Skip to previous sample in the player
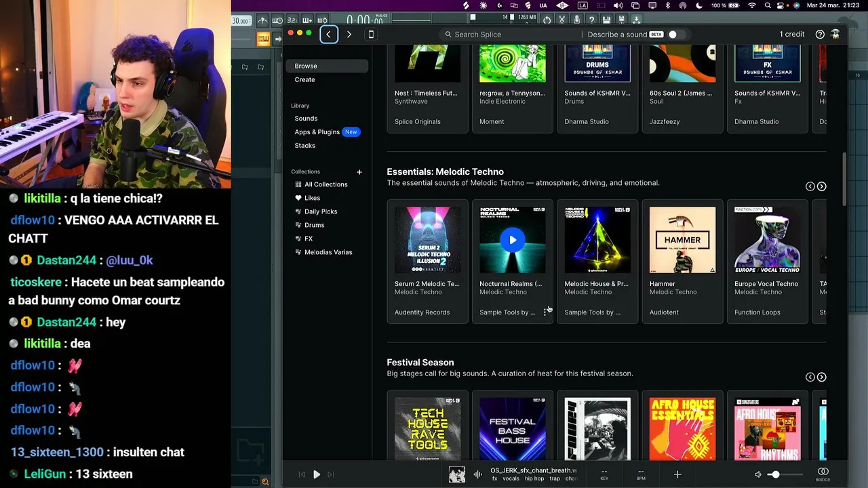This screenshot has height=488, width=868. pos(302,474)
